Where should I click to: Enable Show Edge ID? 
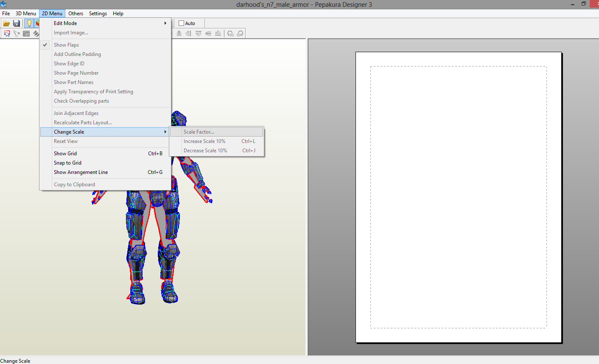(105, 64)
